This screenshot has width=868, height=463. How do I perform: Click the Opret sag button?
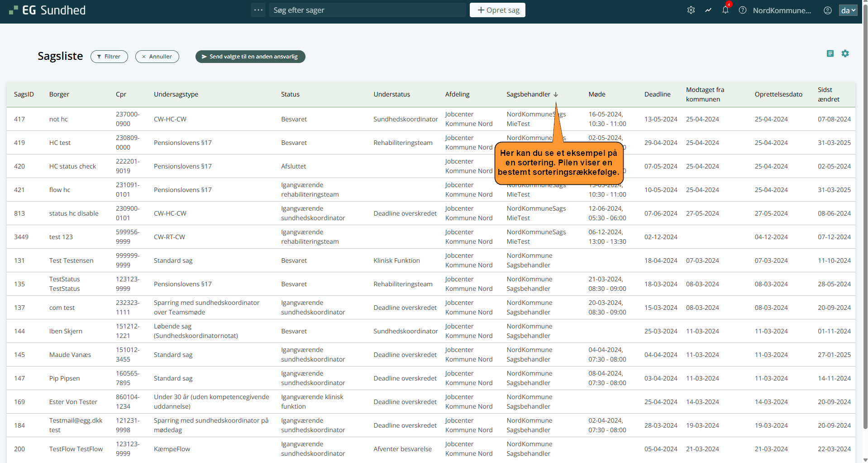pos(497,10)
